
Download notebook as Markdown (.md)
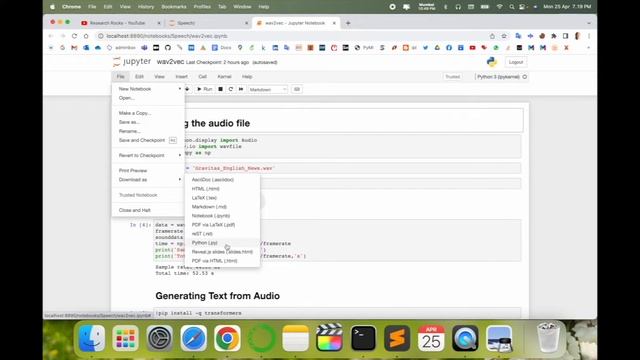(222, 207)
